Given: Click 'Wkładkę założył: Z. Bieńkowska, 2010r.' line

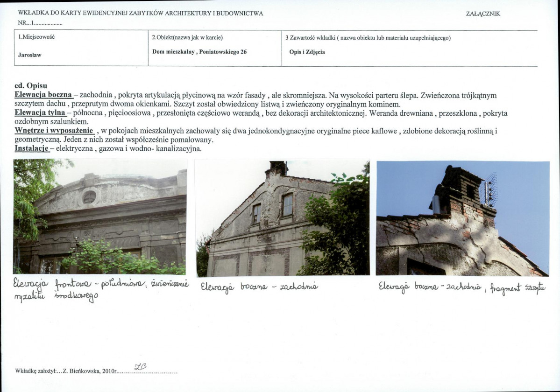Looking at the screenshot, I should click(96, 371).
